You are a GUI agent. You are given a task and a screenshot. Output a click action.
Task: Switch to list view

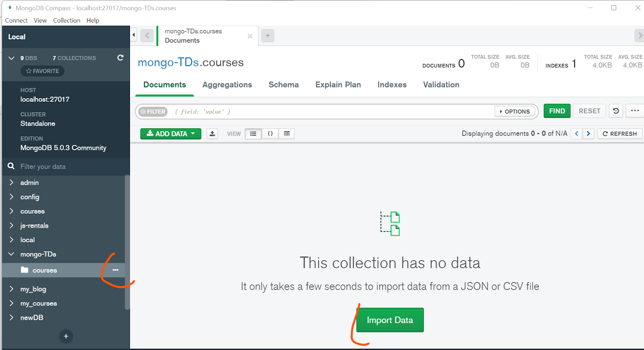(253, 134)
